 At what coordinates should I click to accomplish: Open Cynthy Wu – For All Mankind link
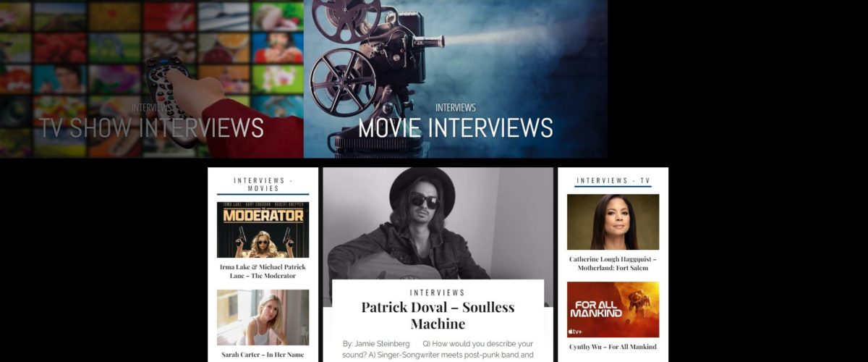613,347
